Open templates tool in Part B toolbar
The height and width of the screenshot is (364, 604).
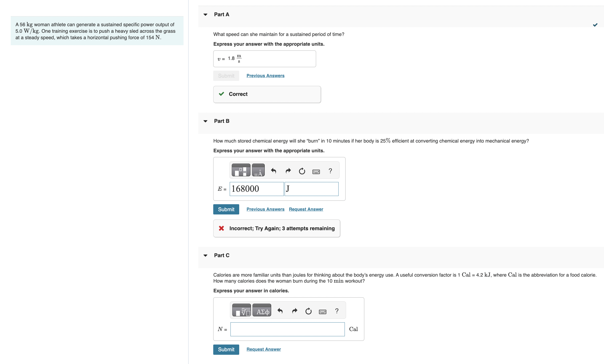(x=241, y=170)
